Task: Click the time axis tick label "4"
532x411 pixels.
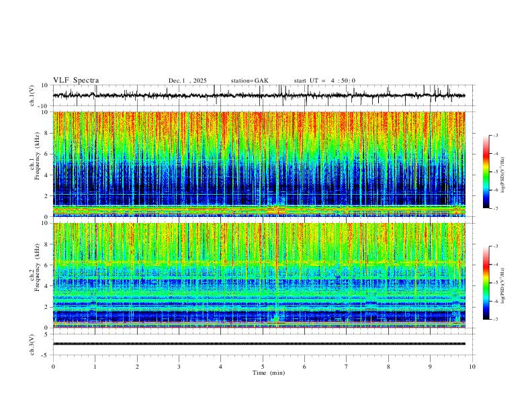Action: point(220,367)
